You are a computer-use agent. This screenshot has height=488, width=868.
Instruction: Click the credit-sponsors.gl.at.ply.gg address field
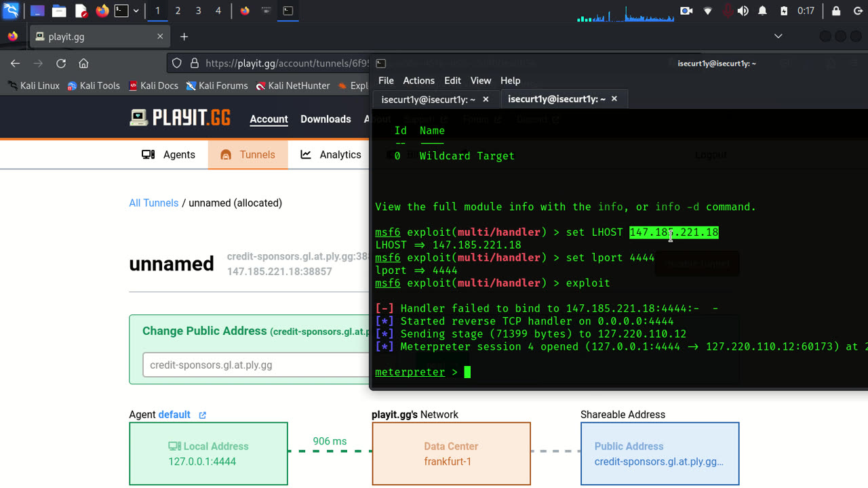256,365
